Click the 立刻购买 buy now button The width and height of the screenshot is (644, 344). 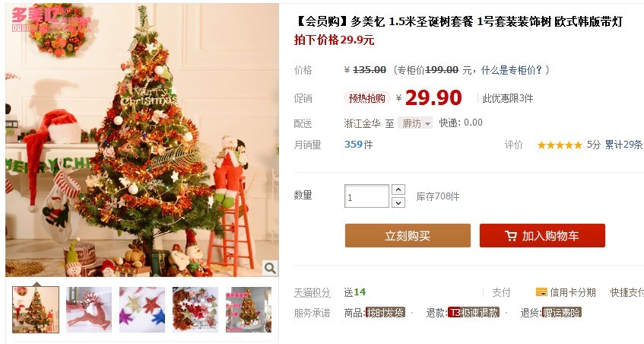click(408, 235)
